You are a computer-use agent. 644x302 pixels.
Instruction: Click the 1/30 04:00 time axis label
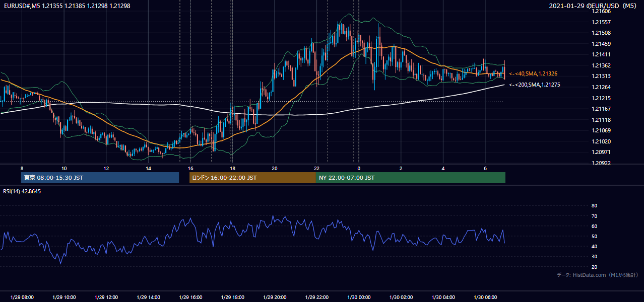[443, 297]
